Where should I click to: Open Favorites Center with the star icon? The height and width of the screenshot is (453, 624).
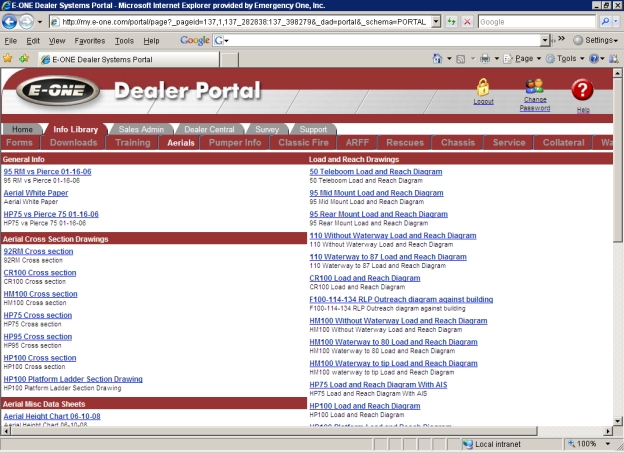(8, 59)
